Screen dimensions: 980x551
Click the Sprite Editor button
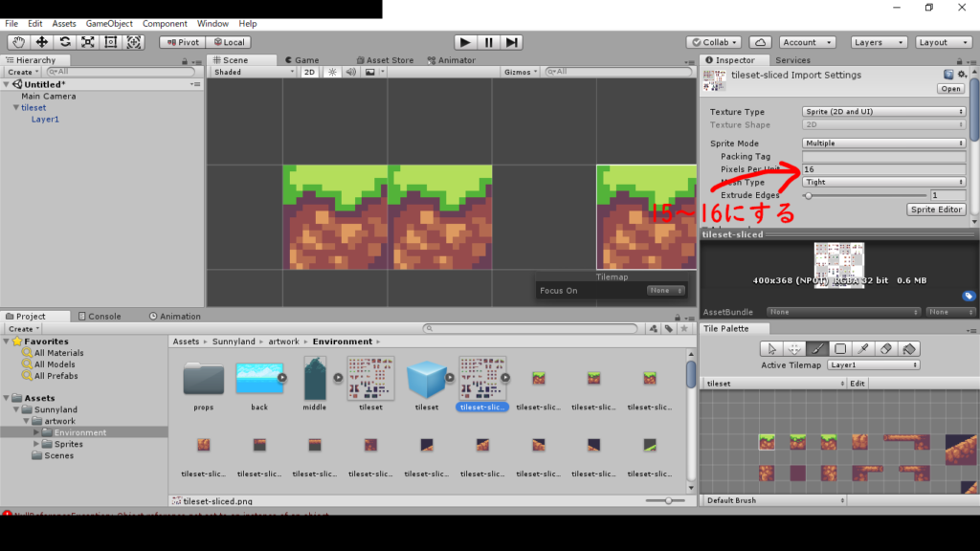(936, 209)
